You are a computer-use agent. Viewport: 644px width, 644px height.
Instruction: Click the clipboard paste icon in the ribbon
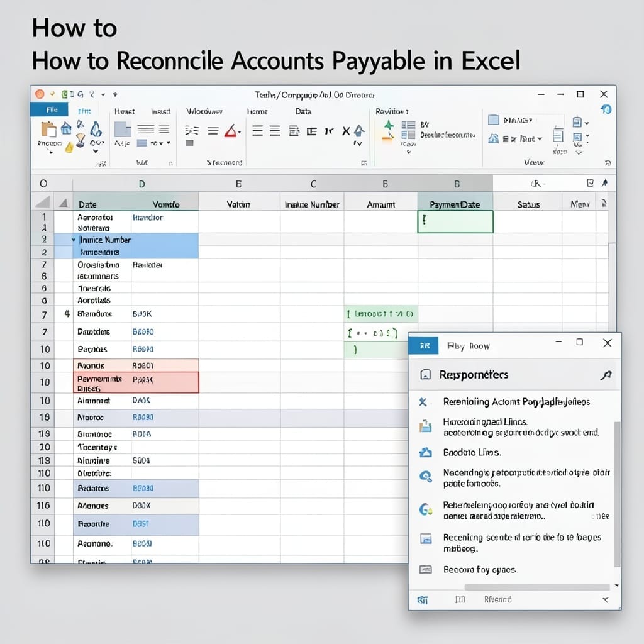[x=48, y=129]
